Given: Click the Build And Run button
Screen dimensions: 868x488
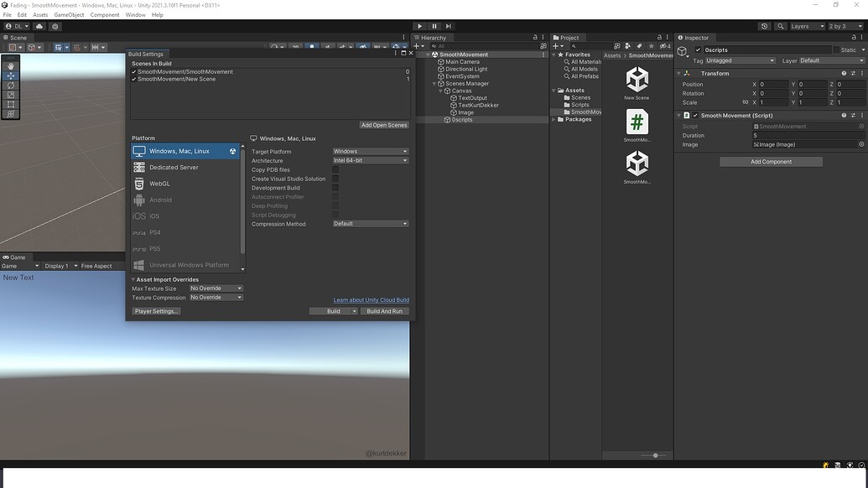Looking at the screenshot, I should [x=384, y=310].
